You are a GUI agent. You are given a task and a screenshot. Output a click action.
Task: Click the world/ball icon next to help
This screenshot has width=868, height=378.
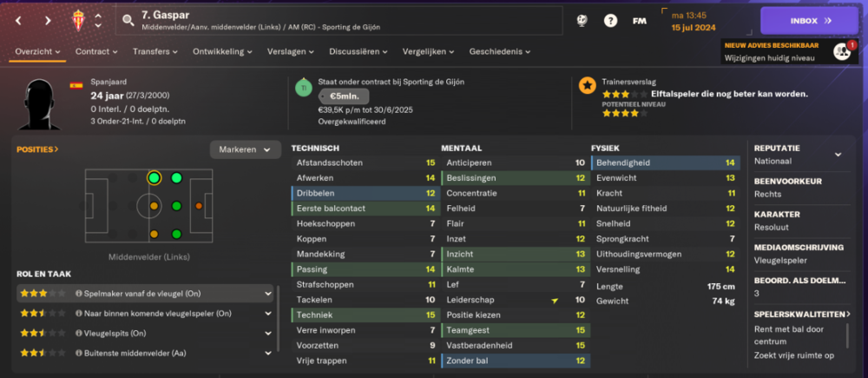click(x=582, y=21)
